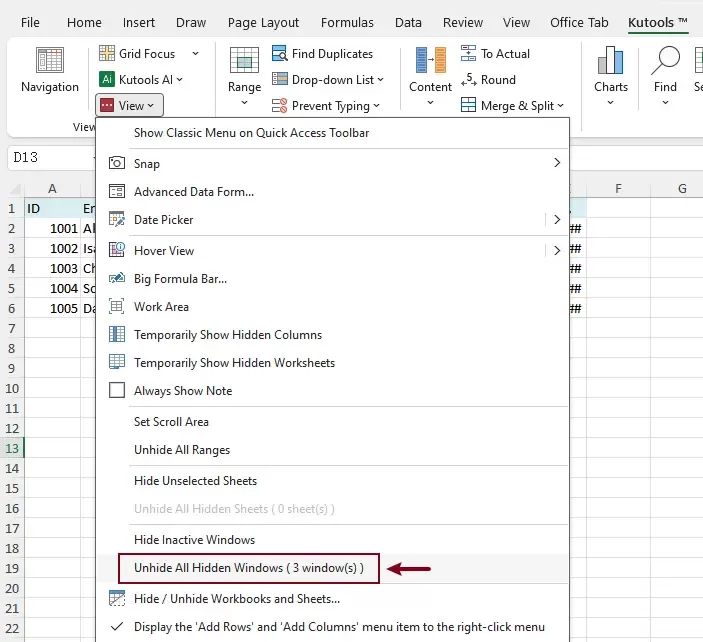The width and height of the screenshot is (703, 642).
Task: Open the Content tool icon
Action: [x=430, y=60]
